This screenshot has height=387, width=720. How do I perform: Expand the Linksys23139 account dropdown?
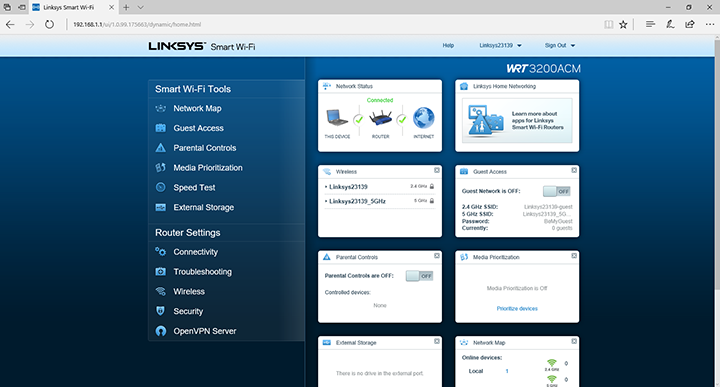coord(501,45)
